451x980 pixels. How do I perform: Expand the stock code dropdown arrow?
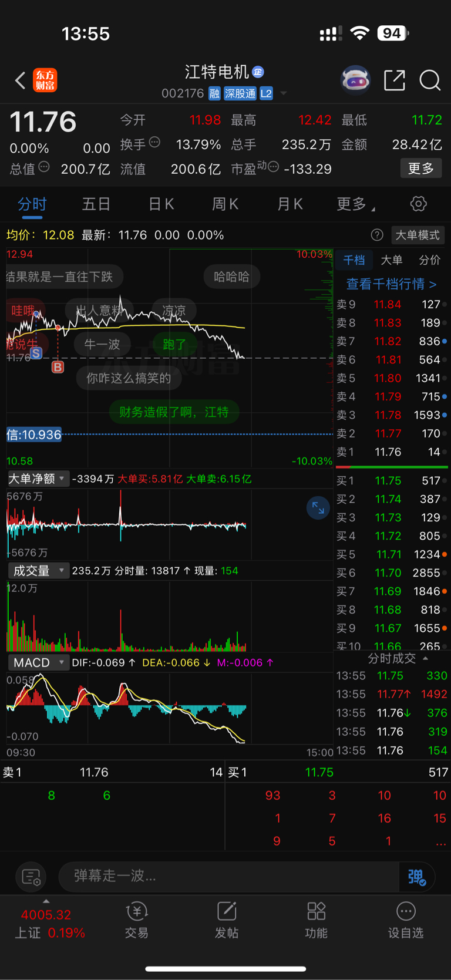tap(284, 93)
